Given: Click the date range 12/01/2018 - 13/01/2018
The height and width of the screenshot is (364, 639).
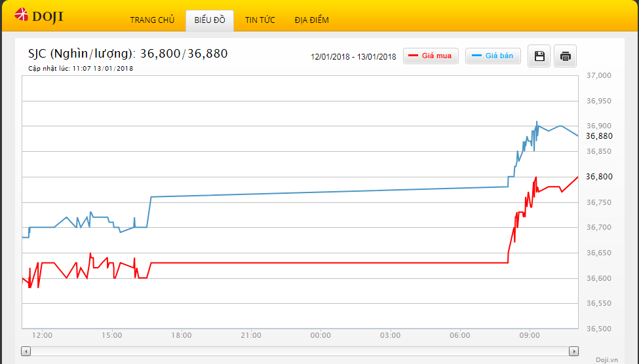Looking at the screenshot, I should coord(353,56).
